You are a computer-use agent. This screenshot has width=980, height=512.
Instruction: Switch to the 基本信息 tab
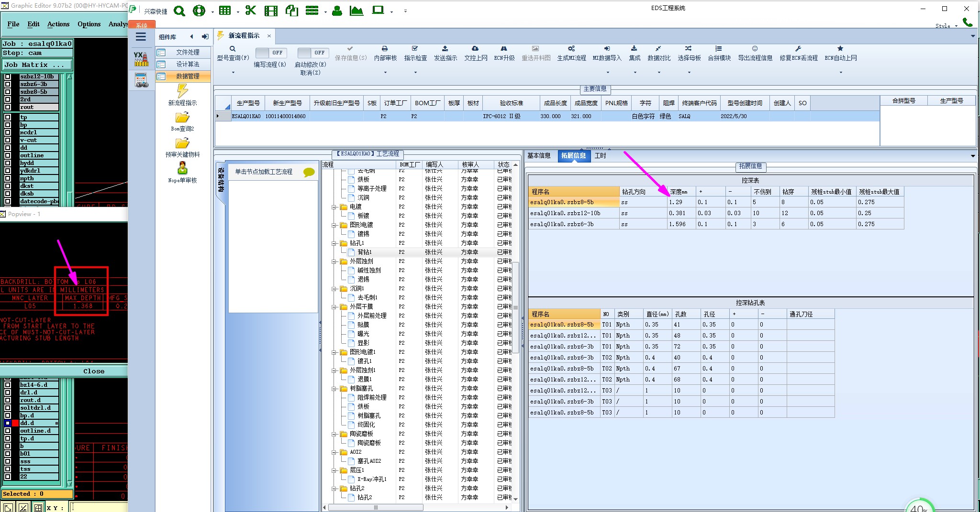tap(539, 156)
